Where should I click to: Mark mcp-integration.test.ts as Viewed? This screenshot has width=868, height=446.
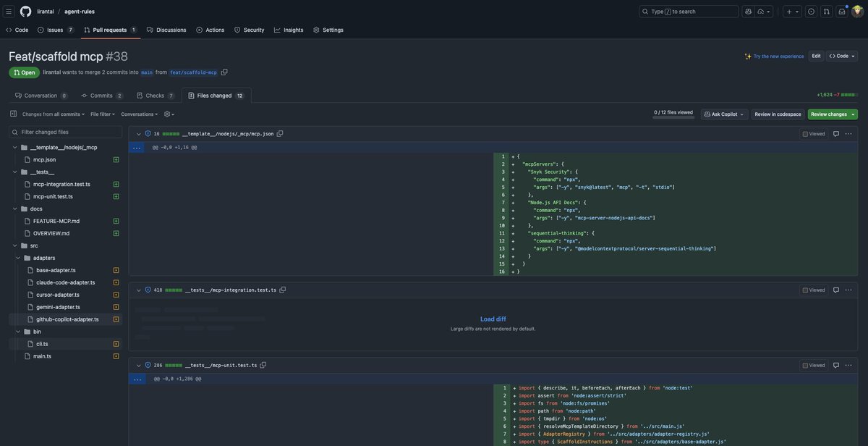814,290
